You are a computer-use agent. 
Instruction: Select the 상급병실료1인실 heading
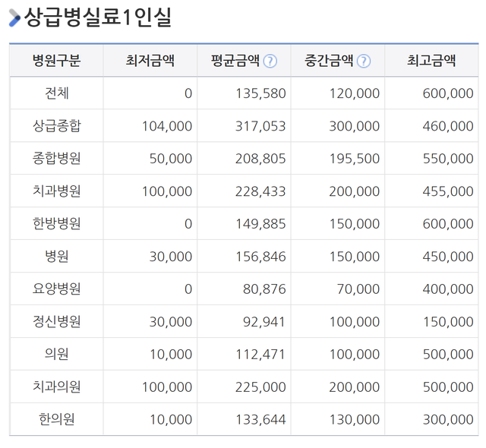[x=98, y=17]
